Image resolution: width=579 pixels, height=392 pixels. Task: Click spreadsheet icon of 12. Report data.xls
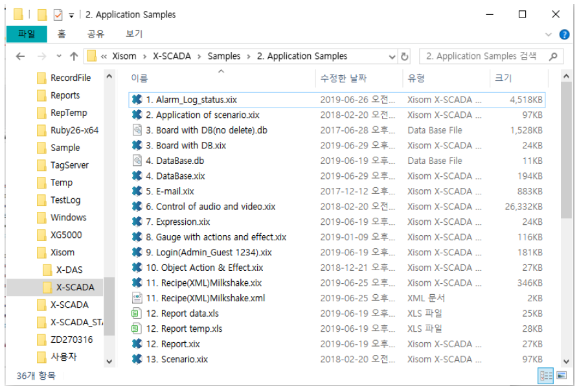pyautogui.click(x=136, y=314)
